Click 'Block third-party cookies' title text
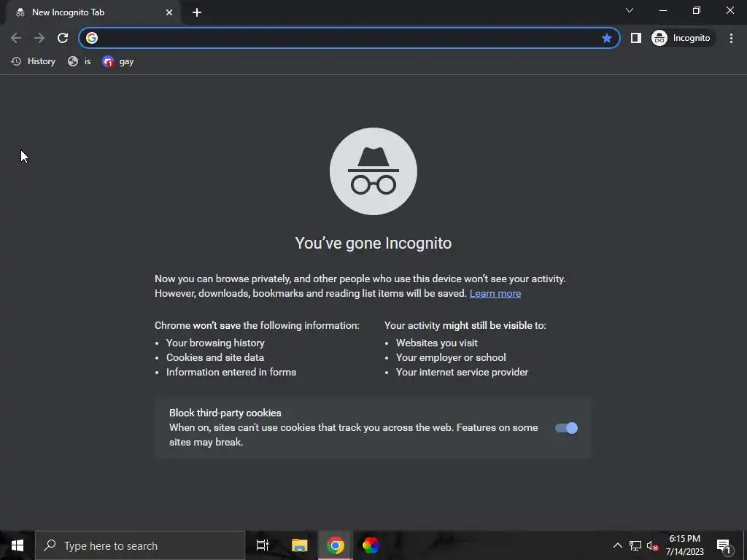The height and width of the screenshot is (560, 747). point(225,413)
